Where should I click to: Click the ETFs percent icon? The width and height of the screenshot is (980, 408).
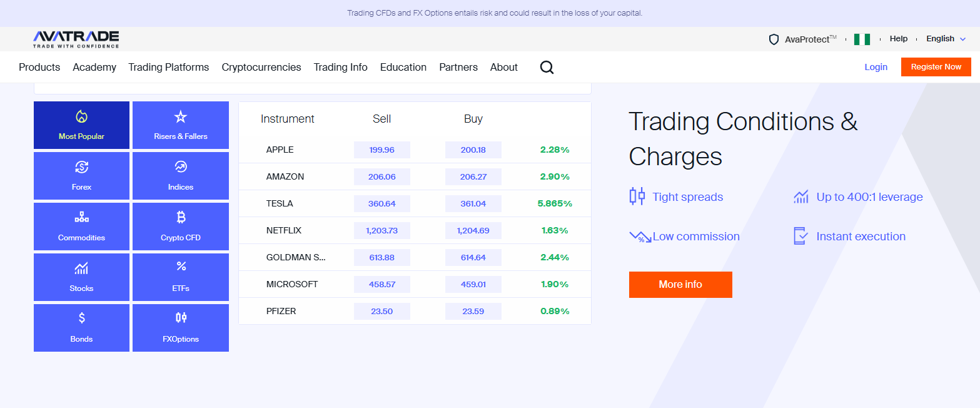tap(181, 267)
